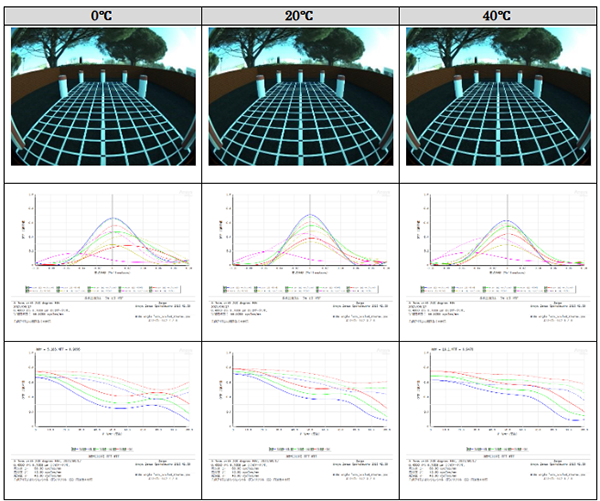Click the blue curve peak in 0℃ bell chart
Screen dimensions: 600x501
[x=112, y=217]
